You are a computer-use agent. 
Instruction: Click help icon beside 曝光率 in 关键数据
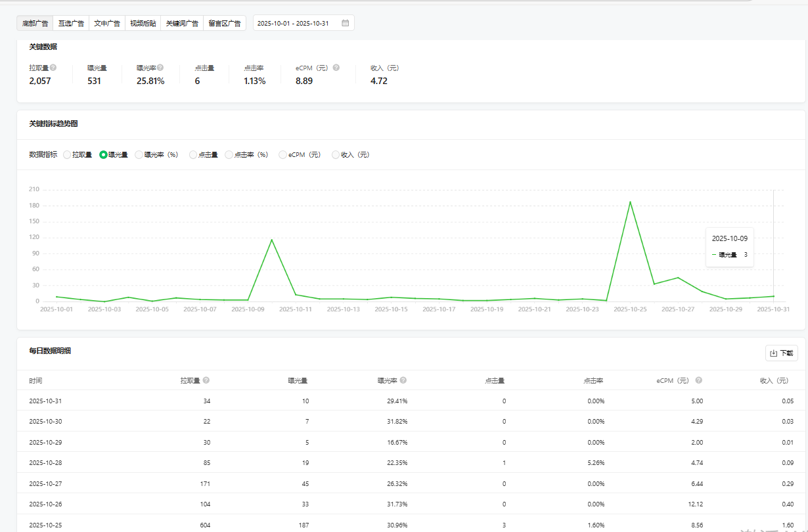click(160, 68)
